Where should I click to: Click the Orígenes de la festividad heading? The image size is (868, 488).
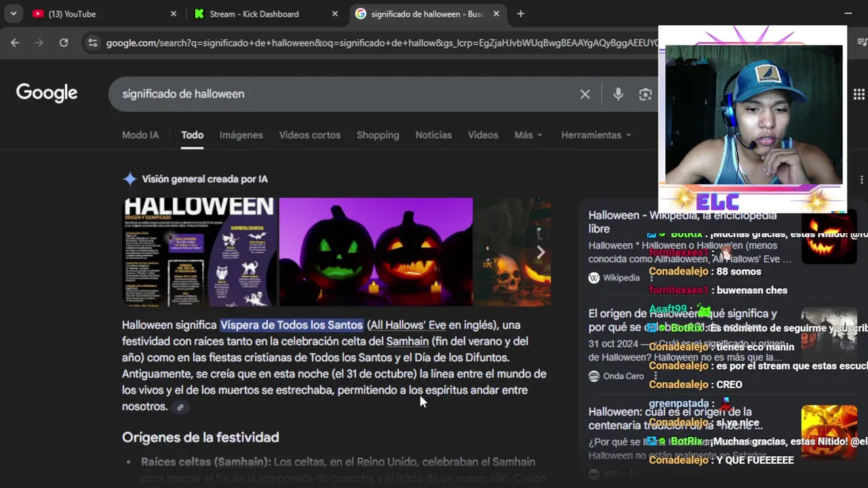[x=201, y=437]
